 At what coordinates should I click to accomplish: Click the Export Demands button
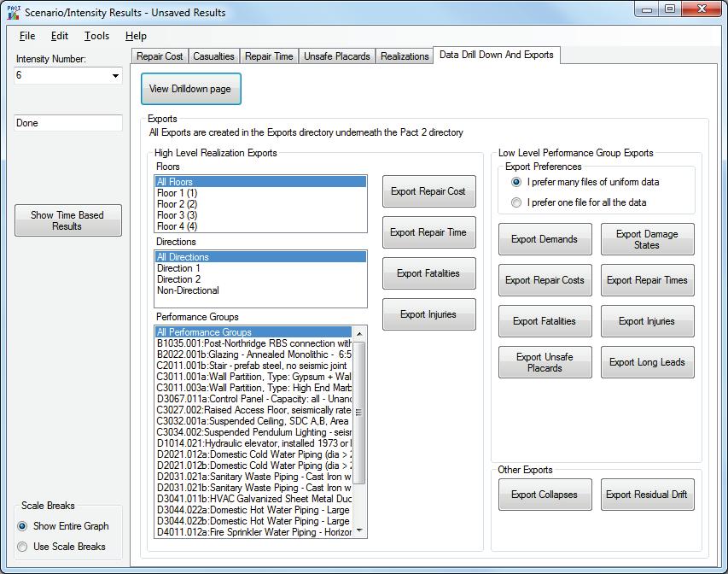(x=545, y=239)
